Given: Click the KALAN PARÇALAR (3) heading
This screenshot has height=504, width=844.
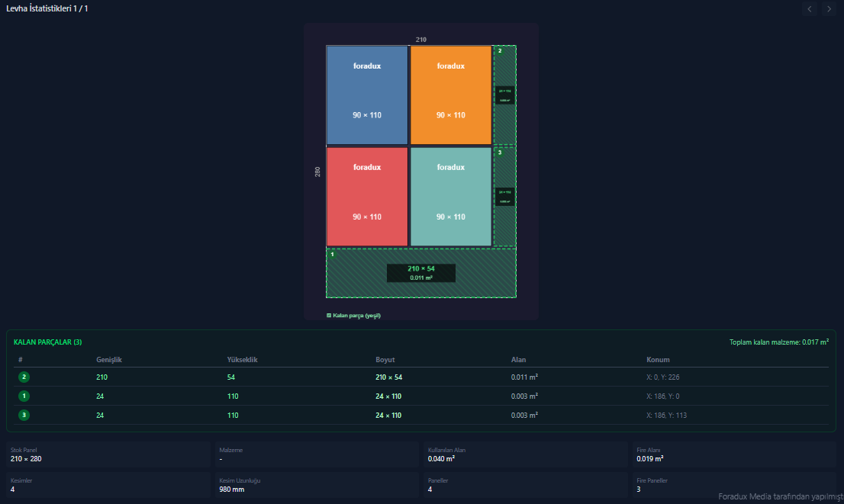Looking at the screenshot, I should (48, 342).
